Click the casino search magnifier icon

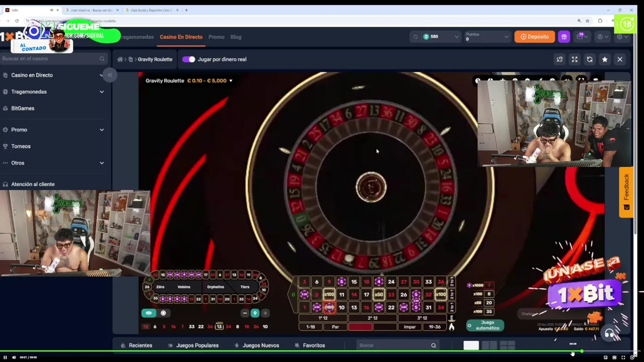tap(102, 59)
